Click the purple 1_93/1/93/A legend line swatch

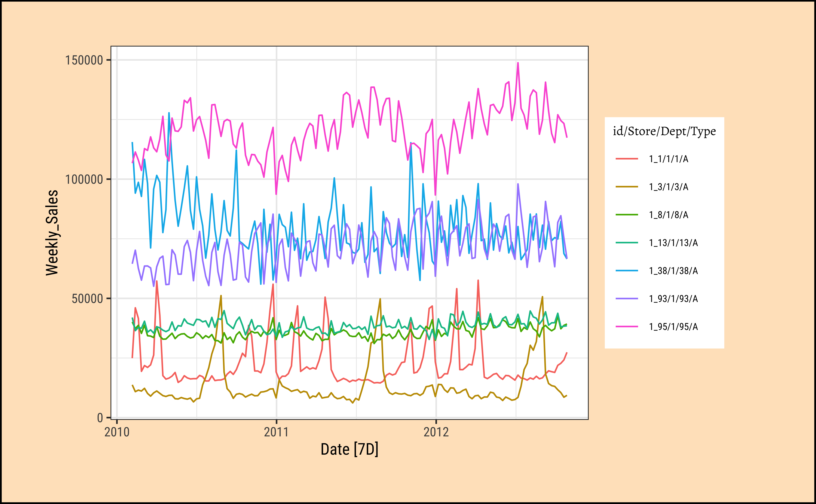[627, 299]
